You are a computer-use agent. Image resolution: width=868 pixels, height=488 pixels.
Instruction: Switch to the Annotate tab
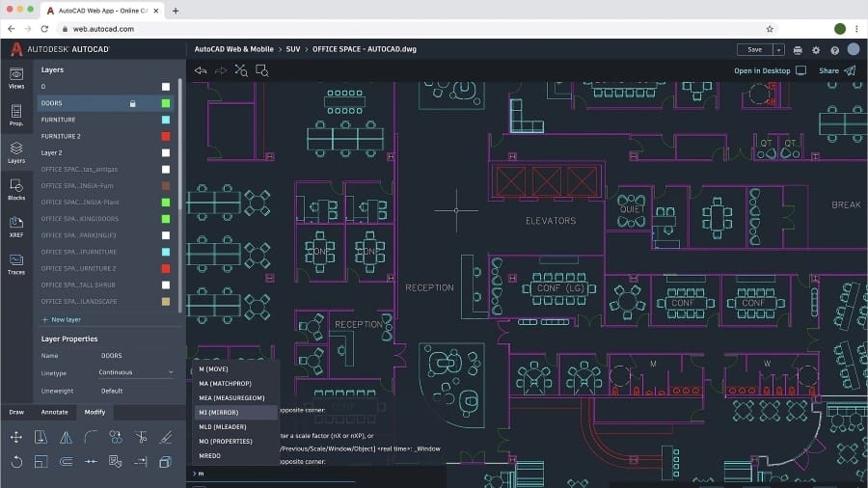(x=54, y=412)
